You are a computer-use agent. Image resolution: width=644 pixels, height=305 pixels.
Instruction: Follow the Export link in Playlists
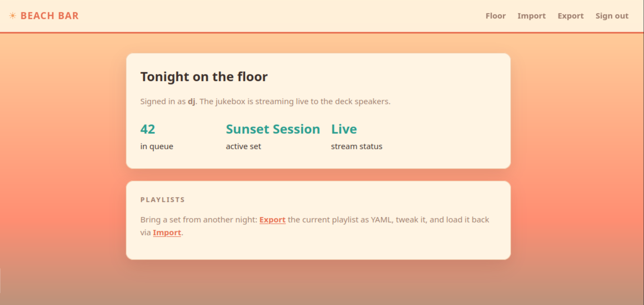click(x=272, y=220)
